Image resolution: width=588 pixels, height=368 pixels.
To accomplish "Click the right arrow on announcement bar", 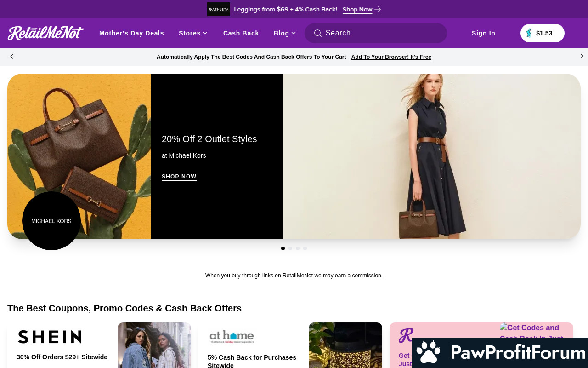I will pyautogui.click(x=581, y=56).
